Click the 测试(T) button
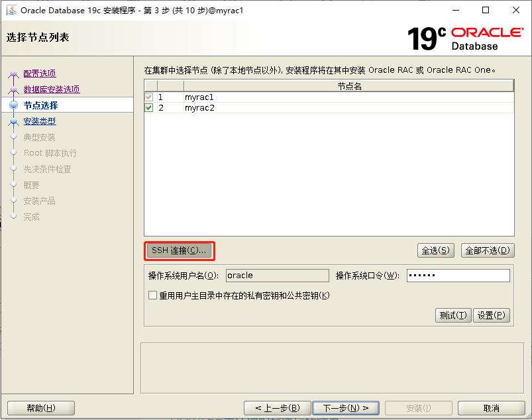The width and height of the screenshot is (532, 420). pos(453,315)
